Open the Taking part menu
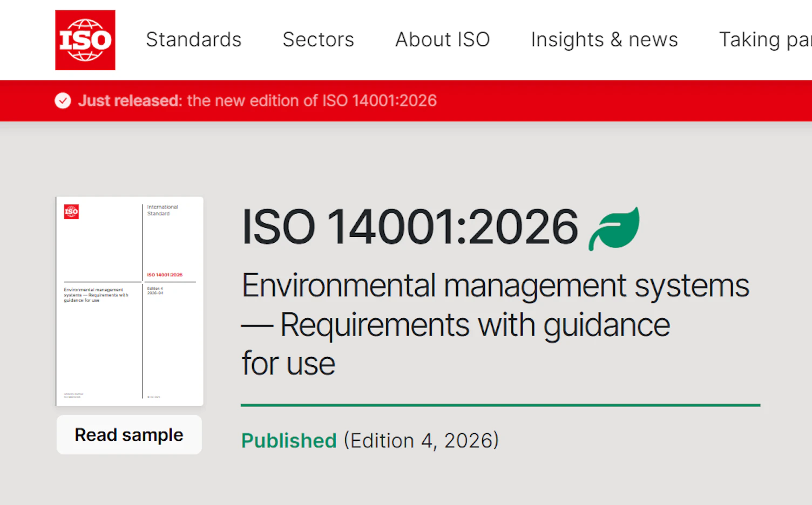The width and height of the screenshot is (812, 505). click(x=764, y=40)
